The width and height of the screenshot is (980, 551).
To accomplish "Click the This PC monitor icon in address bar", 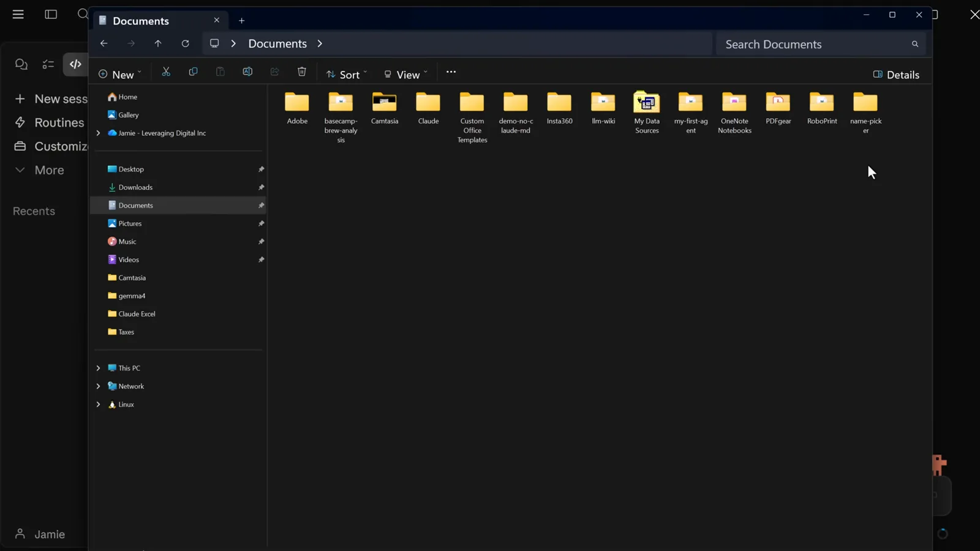I will pos(214,43).
